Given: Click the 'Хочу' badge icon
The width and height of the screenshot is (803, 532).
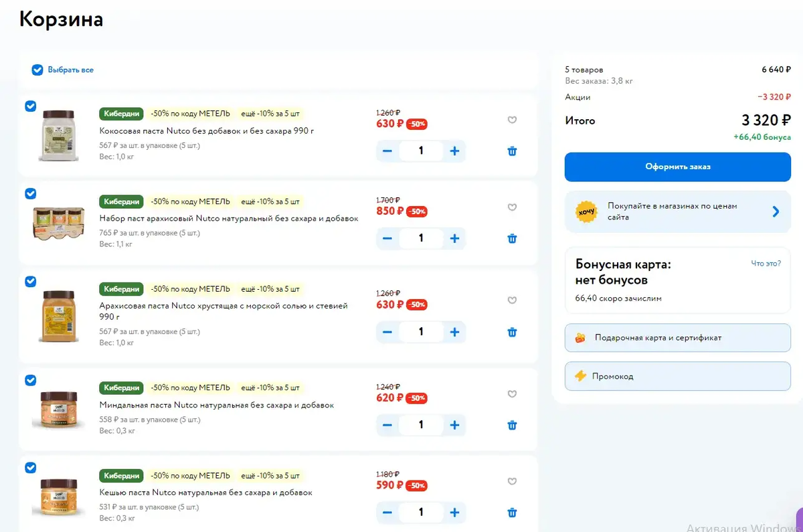Looking at the screenshot, I should [586, 211].
